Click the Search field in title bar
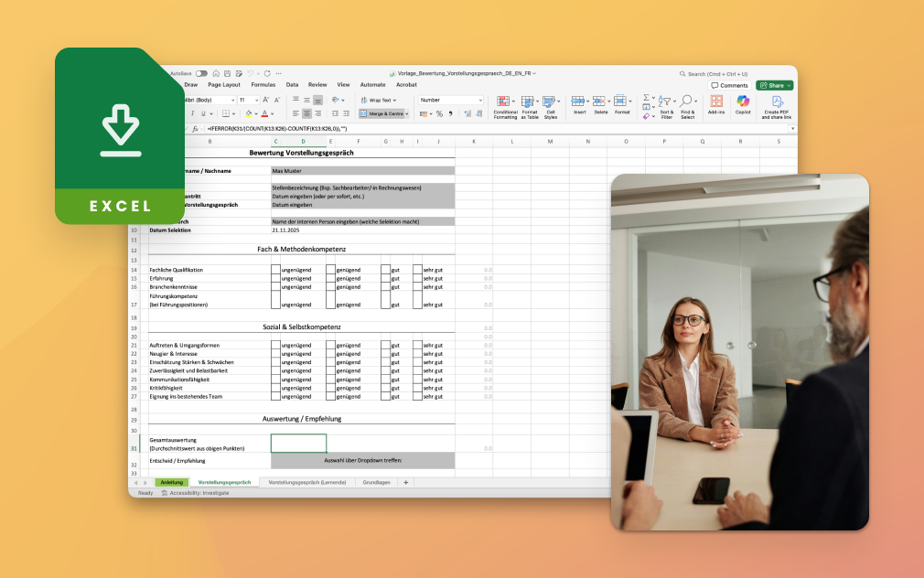The image size is (924, 578). (713, 74)
